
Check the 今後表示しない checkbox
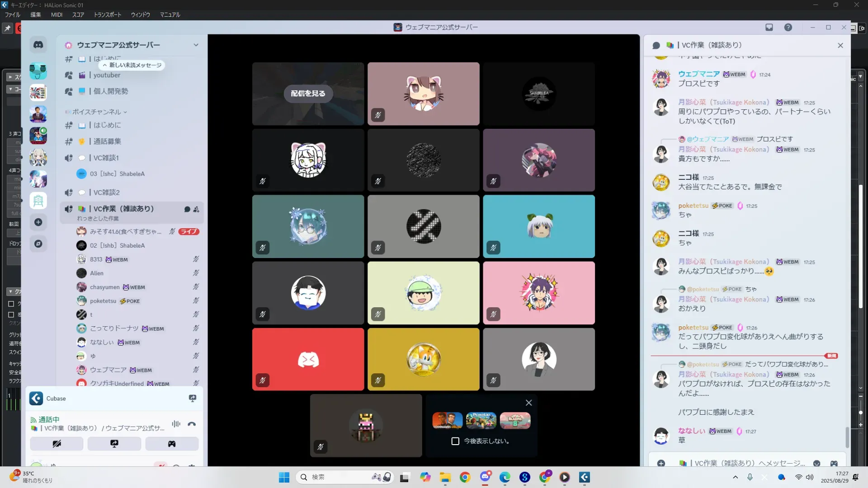click(x=455, y=441)
